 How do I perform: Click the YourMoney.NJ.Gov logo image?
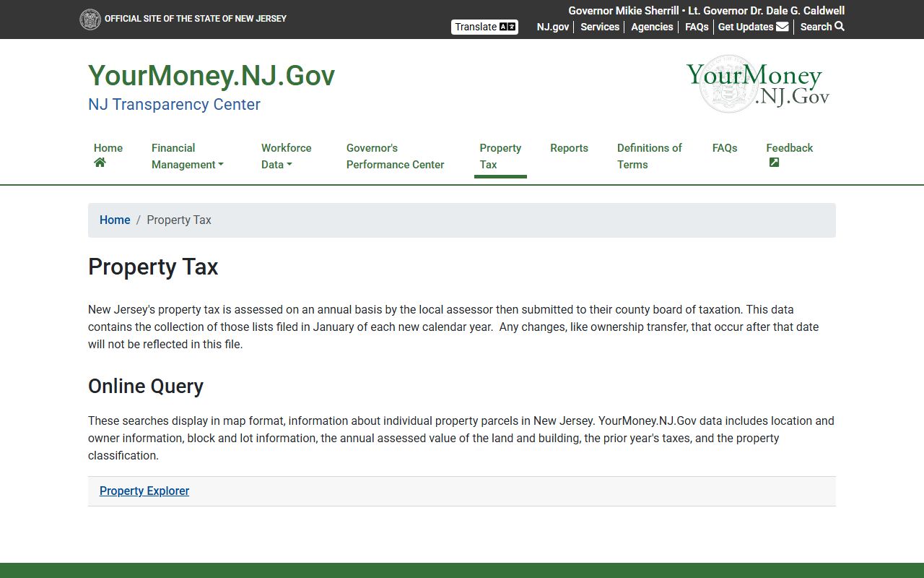pyautogui.click(x=757, y=84)
